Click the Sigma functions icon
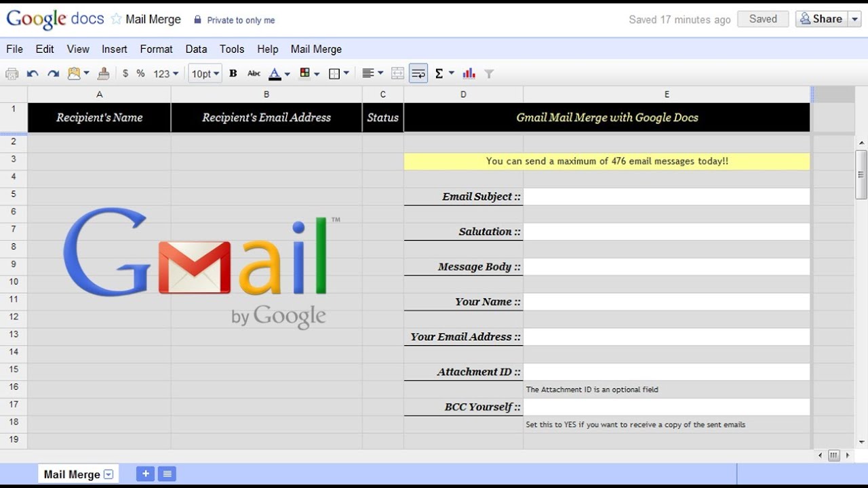The width and height of the screenshot is (868, 488). 439,73
